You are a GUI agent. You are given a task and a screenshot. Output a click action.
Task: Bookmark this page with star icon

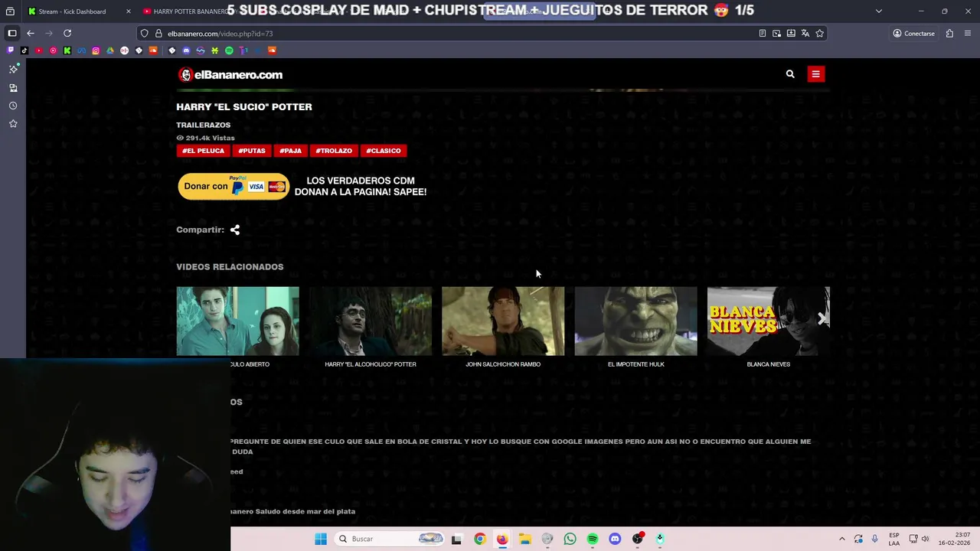820,34
